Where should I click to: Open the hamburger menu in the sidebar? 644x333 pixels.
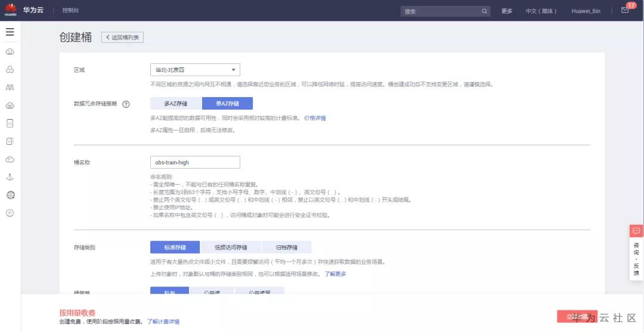(10, 32)
